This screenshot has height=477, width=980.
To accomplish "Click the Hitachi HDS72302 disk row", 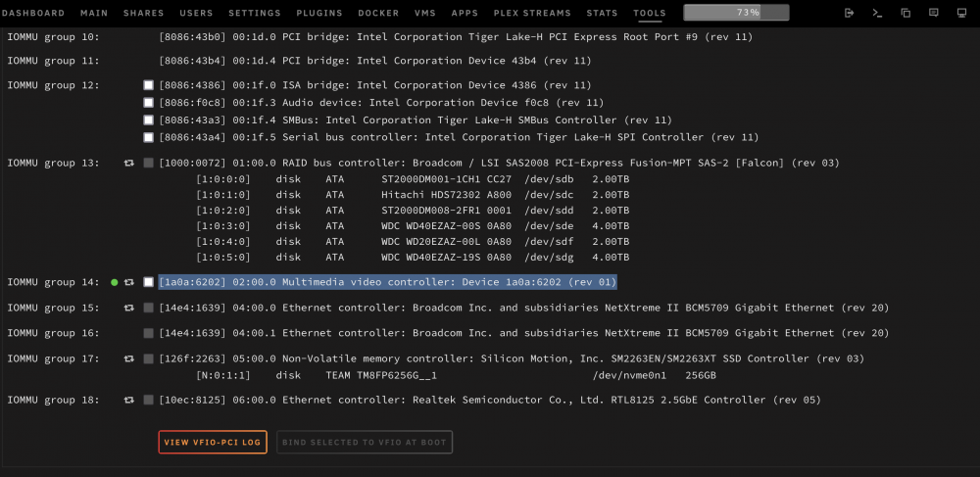I will click(413, 195).
